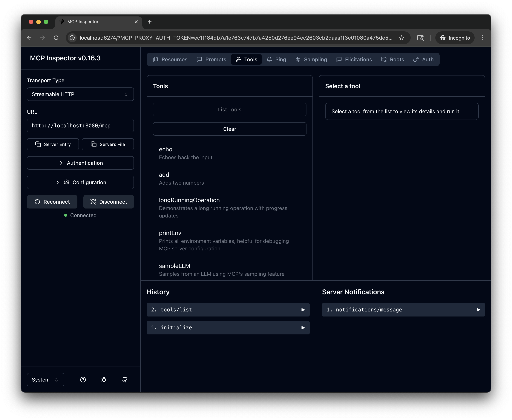The image size is (512, 420).
Task: Reload the page with the browser refresh icon
Action: [56, 38]
